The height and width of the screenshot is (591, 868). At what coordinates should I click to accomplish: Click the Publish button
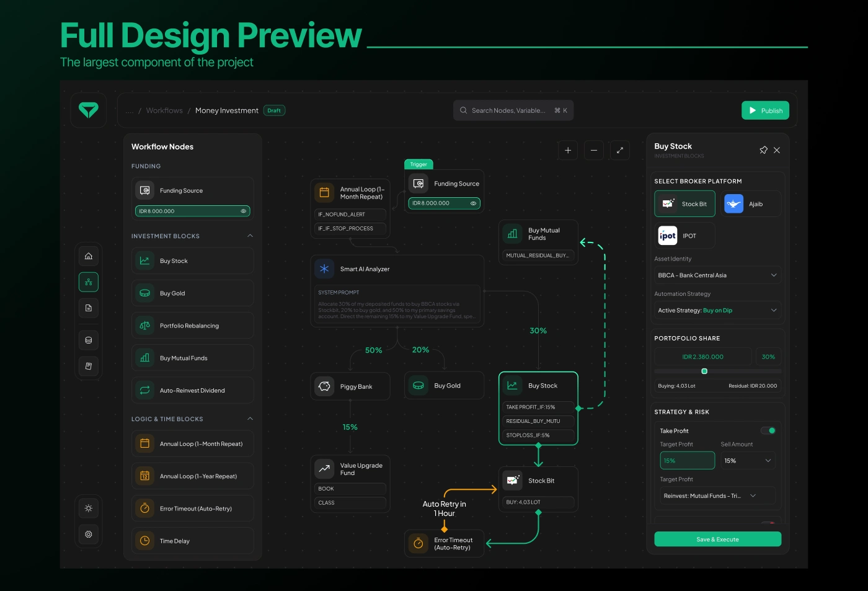[765, 110]
